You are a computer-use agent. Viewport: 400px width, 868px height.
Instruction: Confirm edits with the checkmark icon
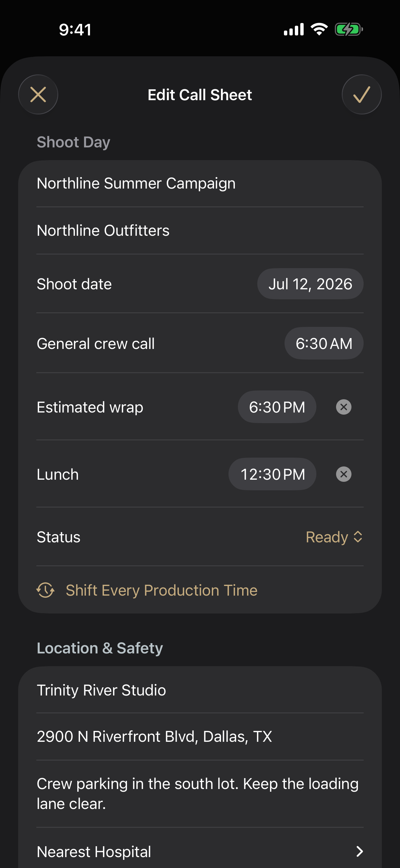coord(362,94)
